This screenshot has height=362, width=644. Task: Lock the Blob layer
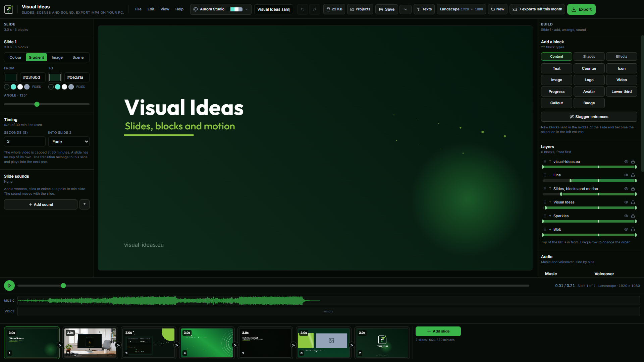[x=633, y=229]
